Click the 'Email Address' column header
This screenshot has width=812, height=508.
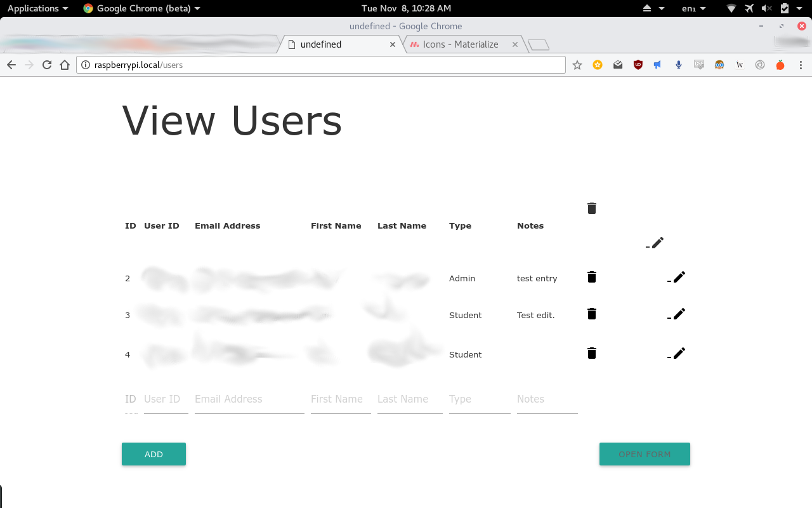(x=227, y=225)
